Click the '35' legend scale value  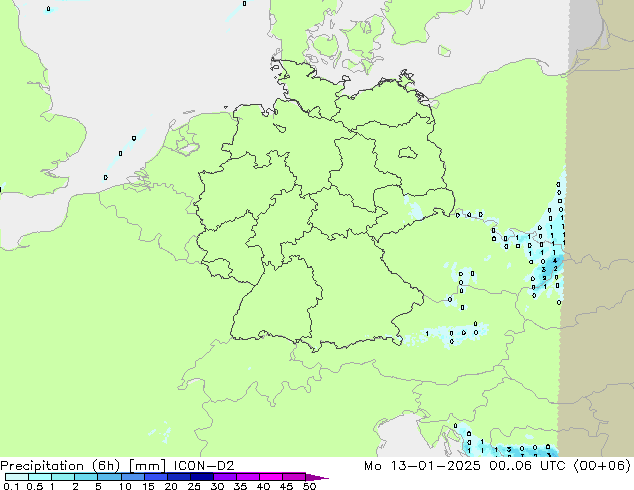[240, 486]
